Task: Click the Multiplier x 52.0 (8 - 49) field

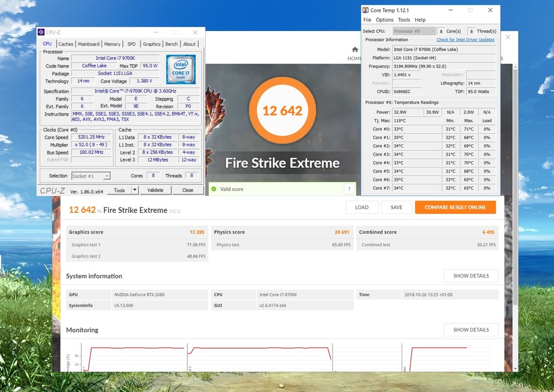Action: (x=92, y=145)
